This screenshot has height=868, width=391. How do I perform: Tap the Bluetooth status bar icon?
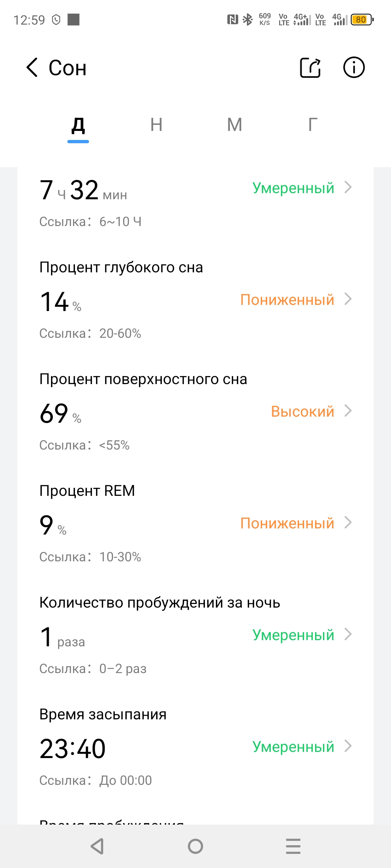click(248, 20)
